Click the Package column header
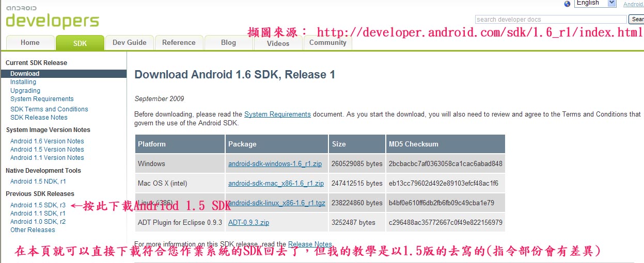The height and width of the screenshot is (263, 644). [x=277, y=144]
